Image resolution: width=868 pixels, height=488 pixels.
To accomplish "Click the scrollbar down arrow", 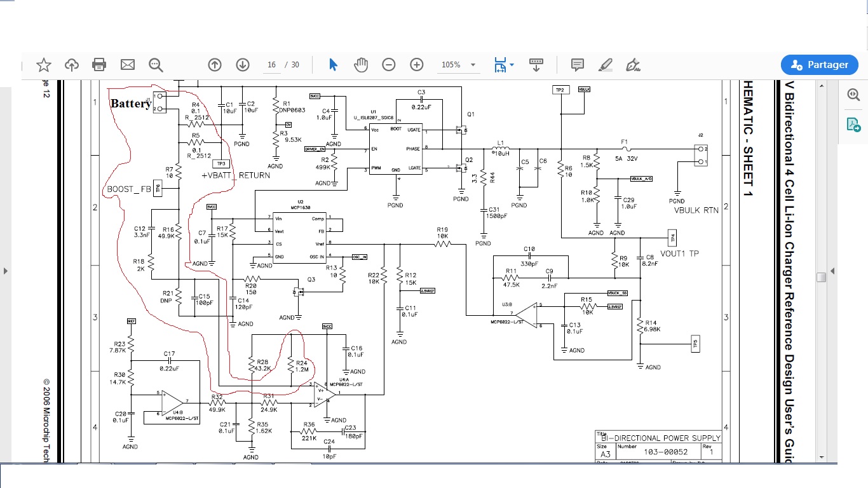I will tap(821, 457).
